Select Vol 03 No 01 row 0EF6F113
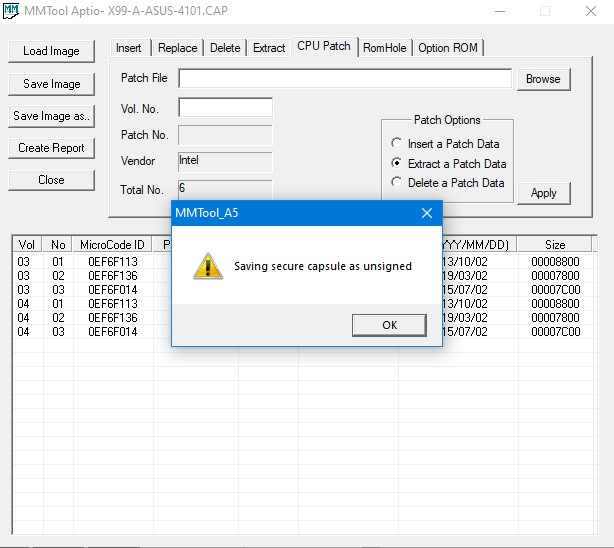This screenshot has height=548, width=614. (303, 262)
